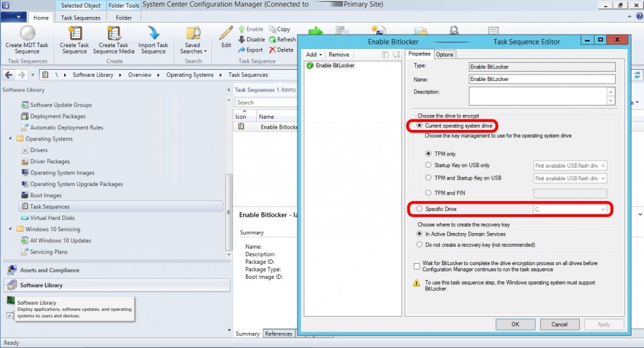Viewport: 644px width, 348px height.
Task: Click Import Task Sequence arrow icon
Action: click(x=153, y=33)
